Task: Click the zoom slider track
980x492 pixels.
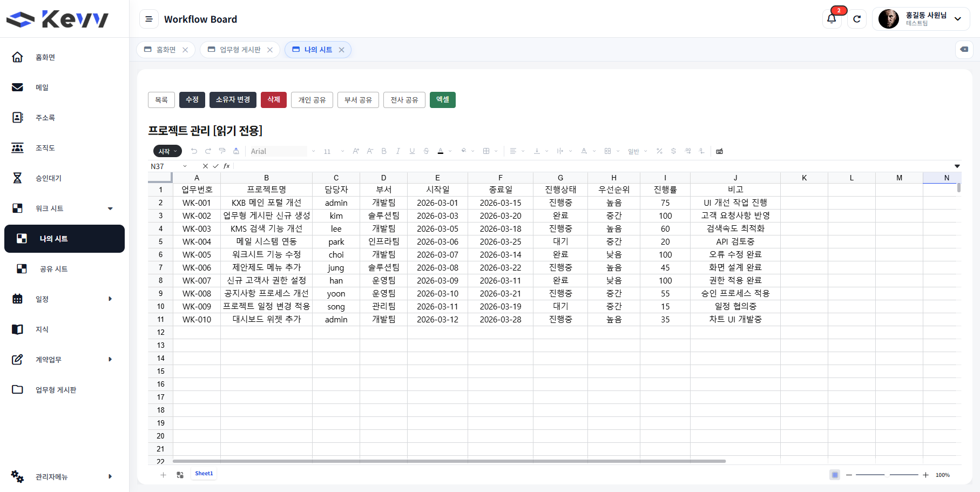Action: click(887, 475)
